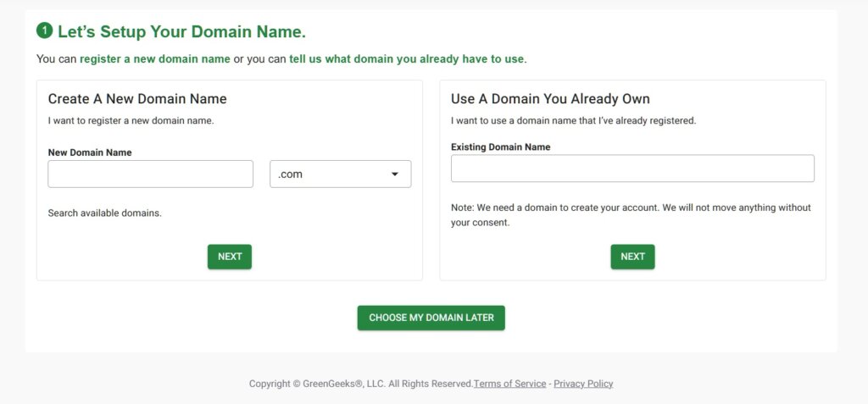Viewport: 868px width, 404px height.
Task: Open the Terms of Service link
Action: (509, 384)
